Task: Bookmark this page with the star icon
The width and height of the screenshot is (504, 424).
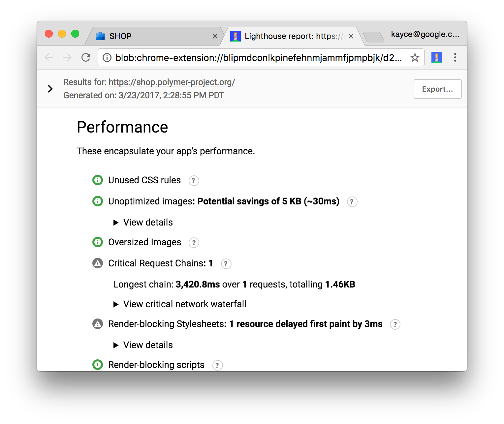Action: point(415,58)
